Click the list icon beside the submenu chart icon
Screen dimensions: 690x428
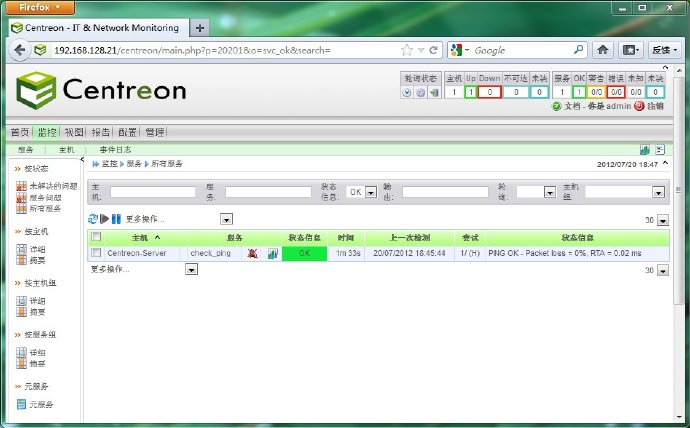point(660,150)
